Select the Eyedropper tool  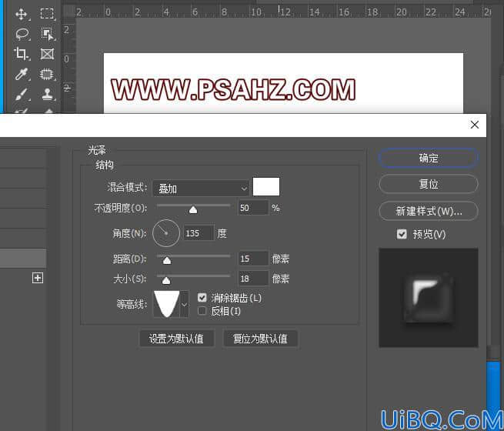coord(22,74)
